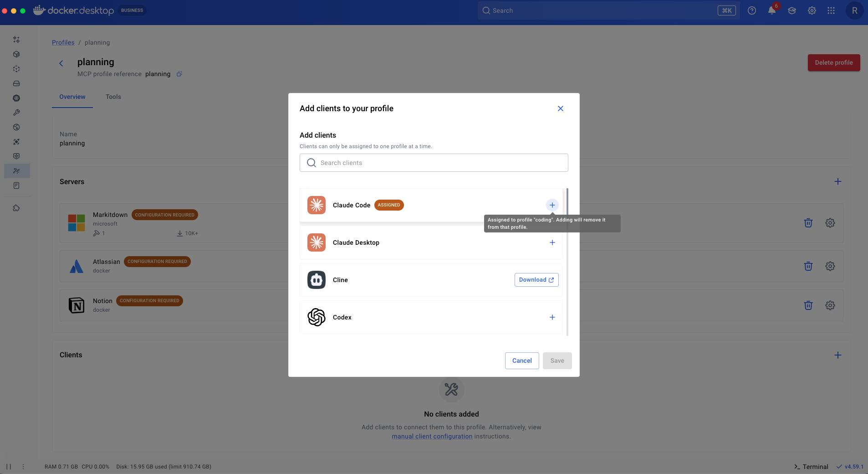This screenshot has height=474, width=868.
Task: Pause the Docker engine
Action: [9, 467]
